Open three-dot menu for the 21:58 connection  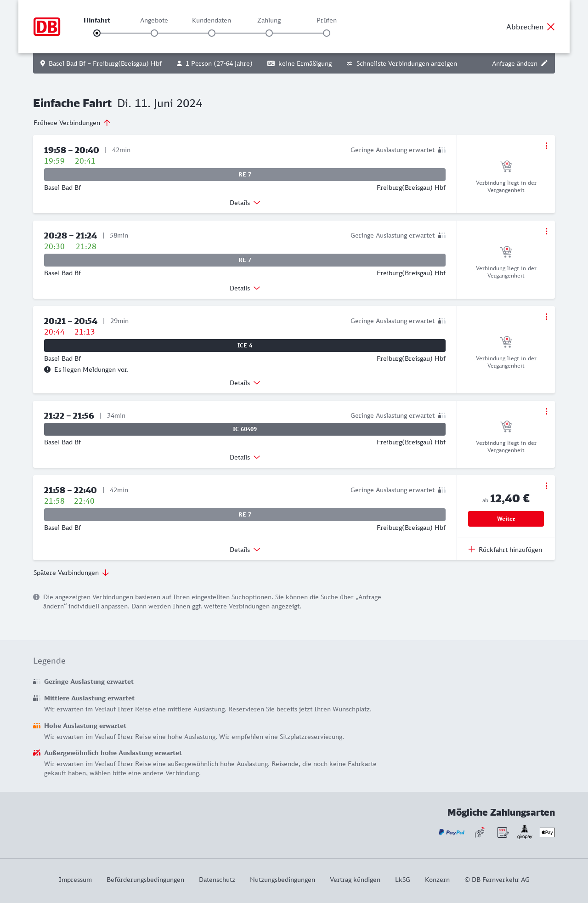[546, 486]
